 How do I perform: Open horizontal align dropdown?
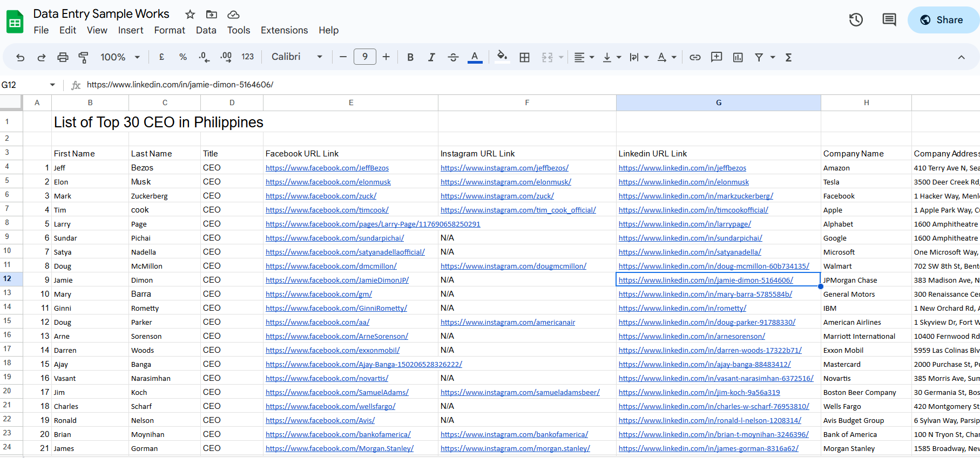click(x=584, y=57)
